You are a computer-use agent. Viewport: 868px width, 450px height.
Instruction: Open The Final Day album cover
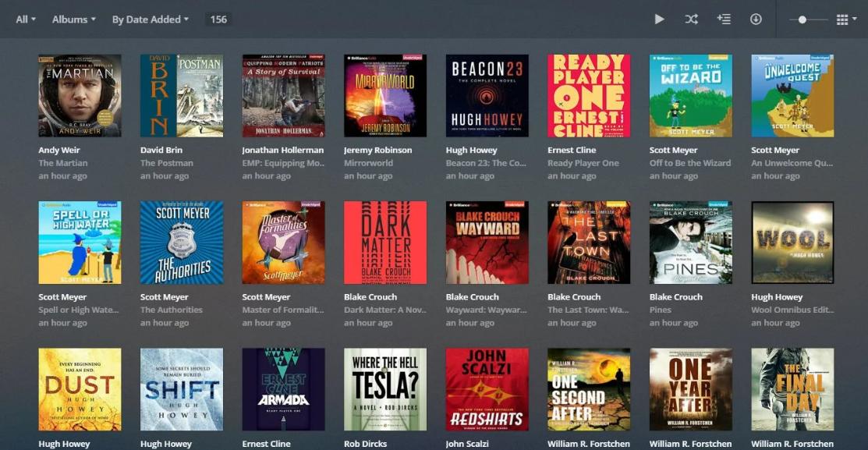[792, 389]
